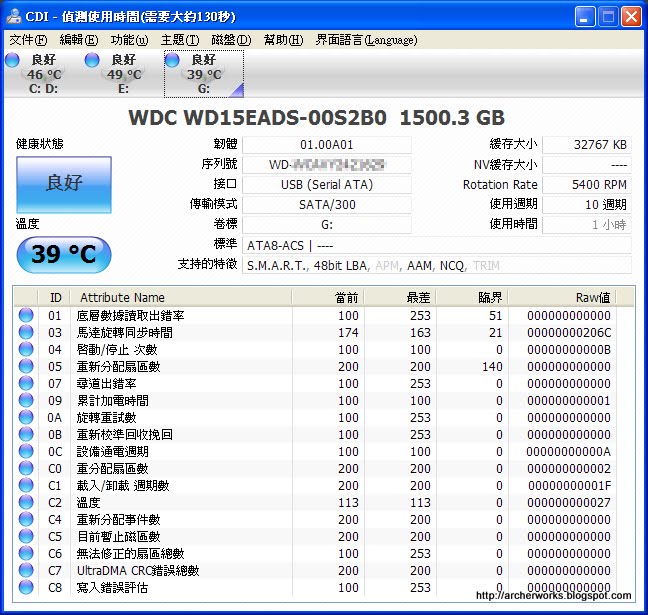Click status orb for attribute 09
This screenshot has height=615, width=648.
26,400
